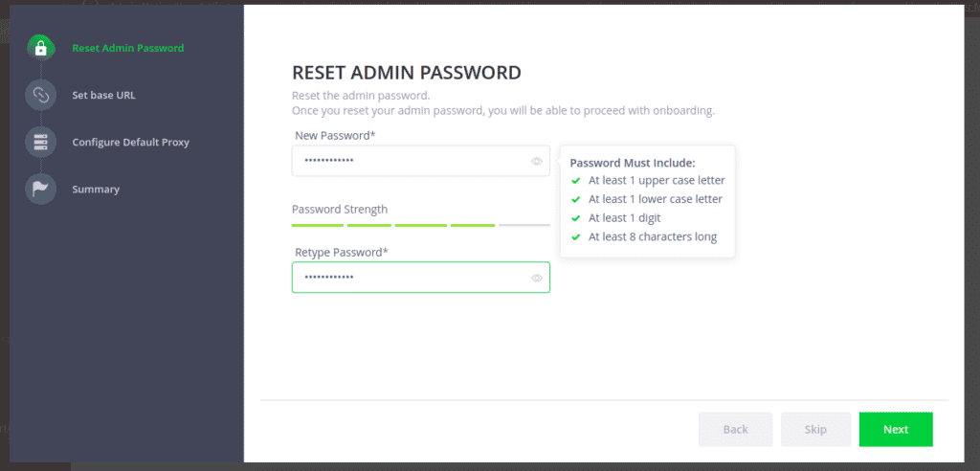Click the 8 characters long requirement checkmark

[x=576, y=237]
